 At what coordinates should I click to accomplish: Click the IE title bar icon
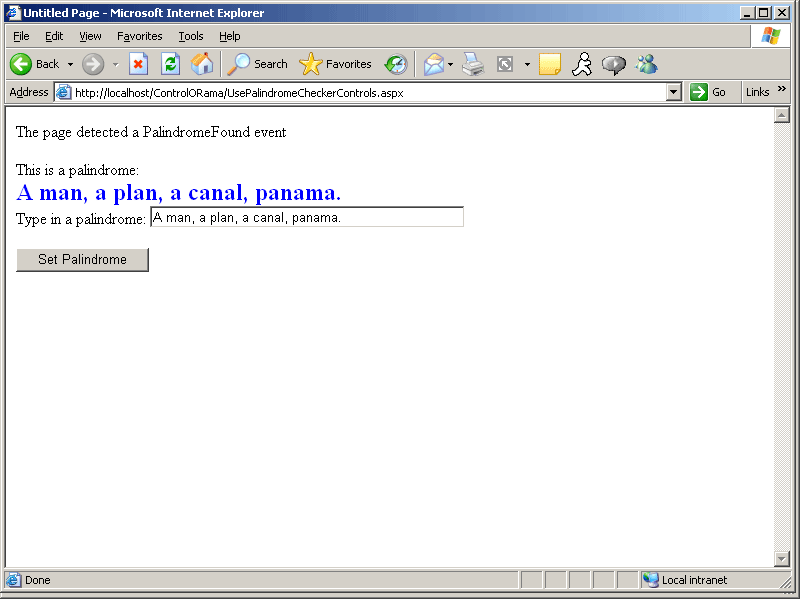point(13,13)
